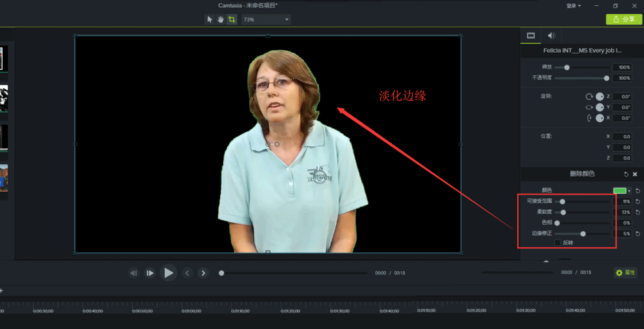This screenshot has width=644, height=329.
Task: Activate the Crop tool
Action: (232, 19)
